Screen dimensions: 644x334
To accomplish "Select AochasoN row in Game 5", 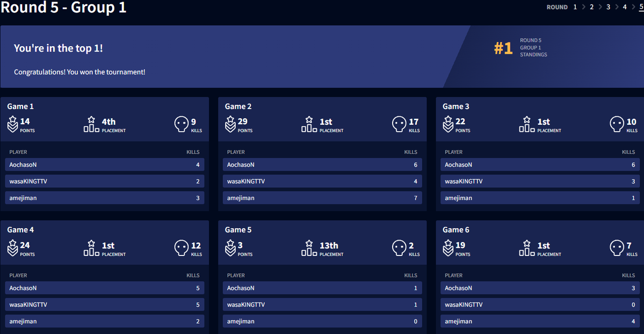I will coord(322,288).
